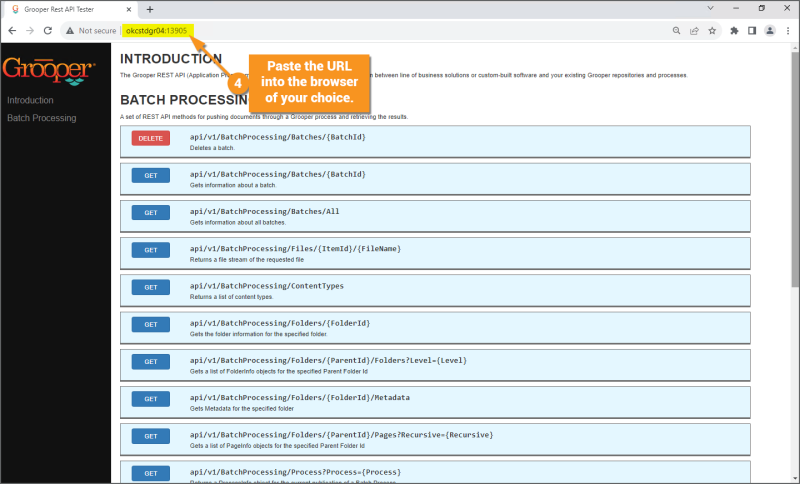Click the INTRODUCTION heading
800x484 pixels.
coord(171,59)
